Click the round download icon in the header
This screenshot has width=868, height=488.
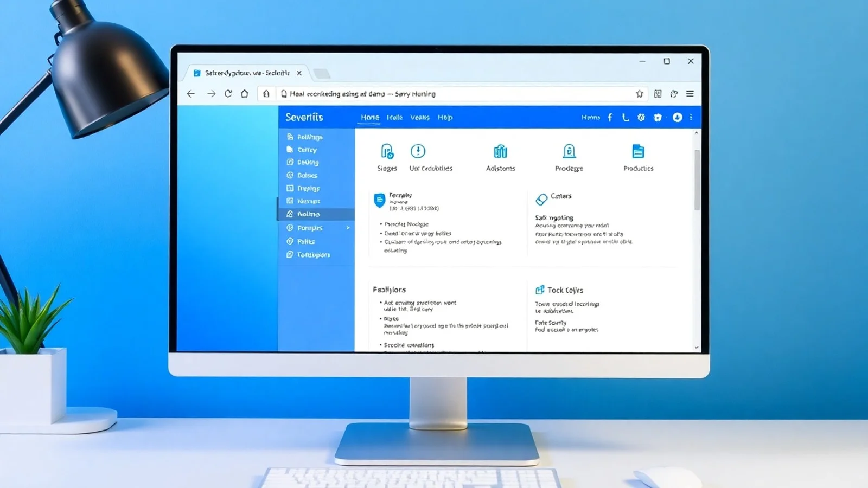click(x=677, y=117)
